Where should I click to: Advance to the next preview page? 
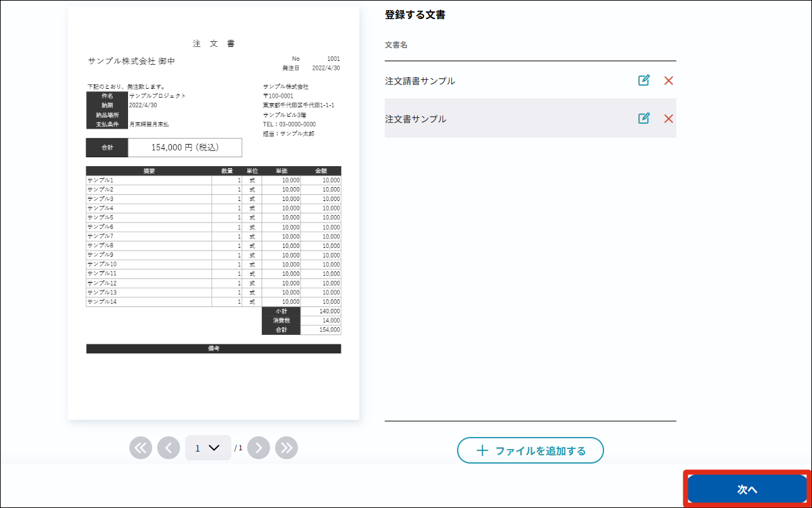click(259, 448)
